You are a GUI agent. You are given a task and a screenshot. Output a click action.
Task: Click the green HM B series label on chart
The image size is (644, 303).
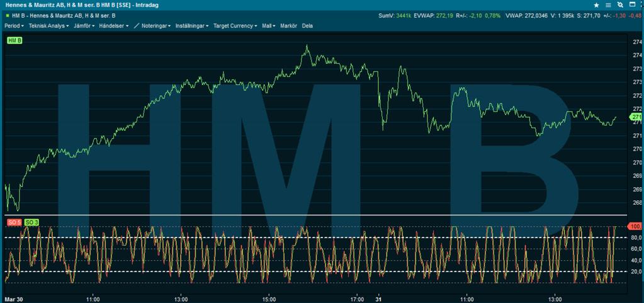(x=14, y=40)
